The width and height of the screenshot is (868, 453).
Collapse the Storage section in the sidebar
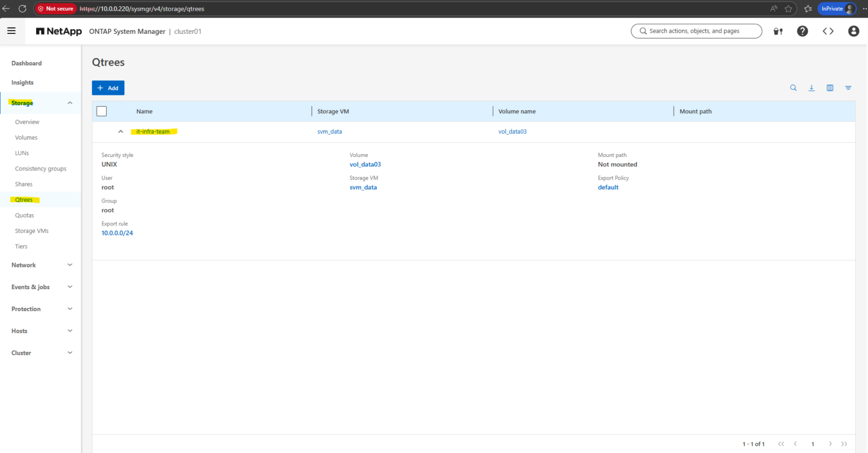[70, 103]
